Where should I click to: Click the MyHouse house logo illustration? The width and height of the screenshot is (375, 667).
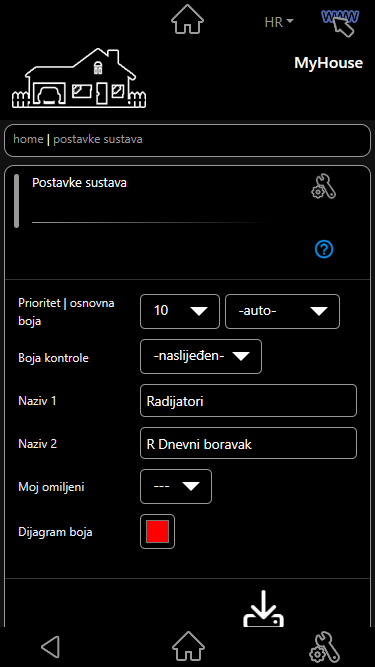[x=79, y=78]
